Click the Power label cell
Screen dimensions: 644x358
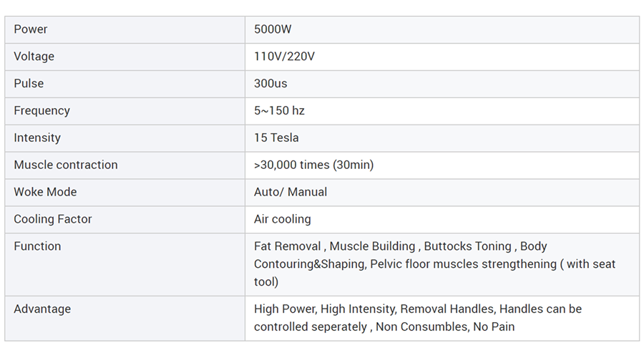pos(31,29)
